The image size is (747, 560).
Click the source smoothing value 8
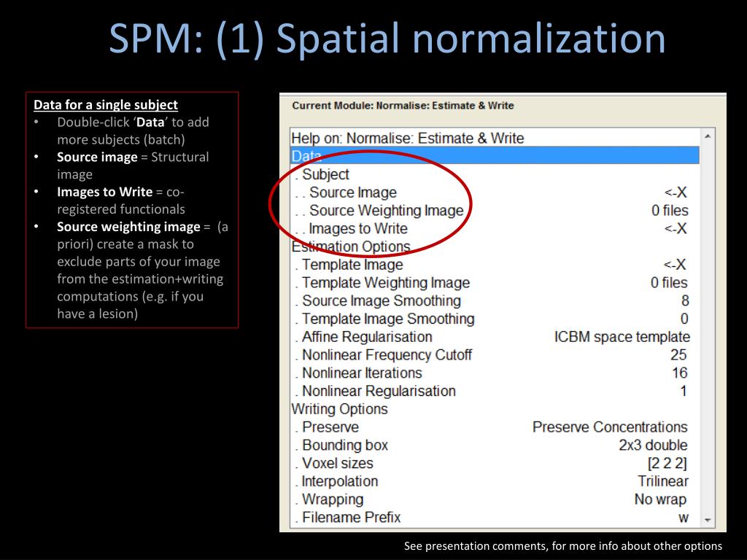(685, 301)
